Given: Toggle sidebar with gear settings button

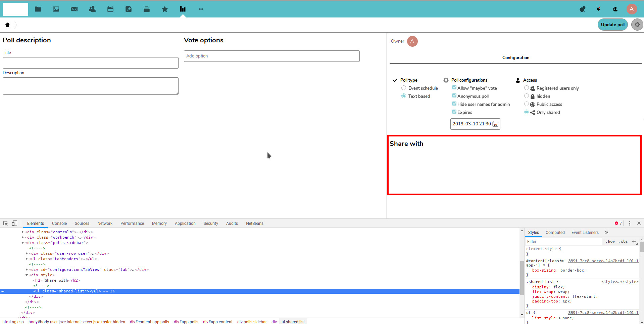Looking at the screenshot, I should (637, 25).
